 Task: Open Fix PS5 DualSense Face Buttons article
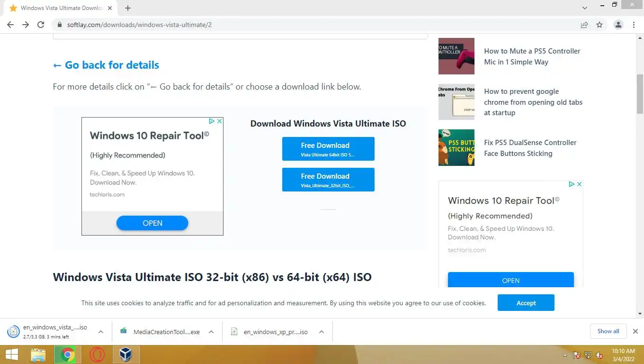[x=530, y=148]
